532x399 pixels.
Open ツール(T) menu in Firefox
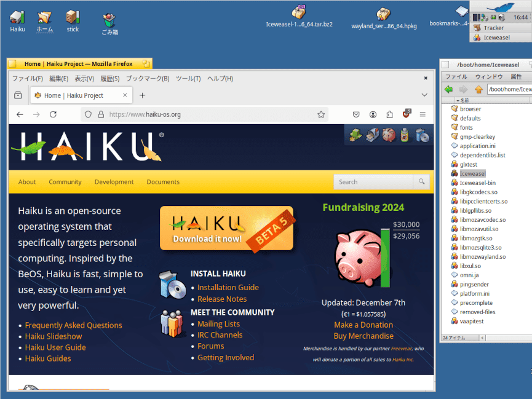(188, 79)
